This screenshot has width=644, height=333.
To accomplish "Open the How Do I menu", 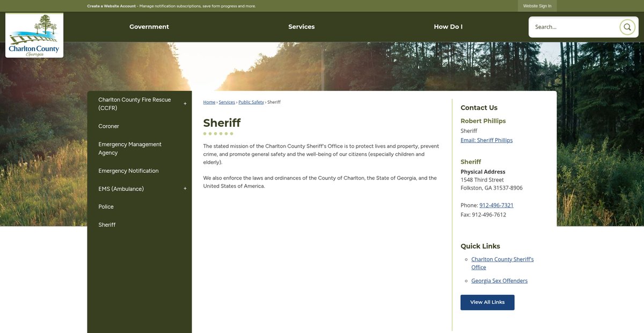I will [448, 27].
